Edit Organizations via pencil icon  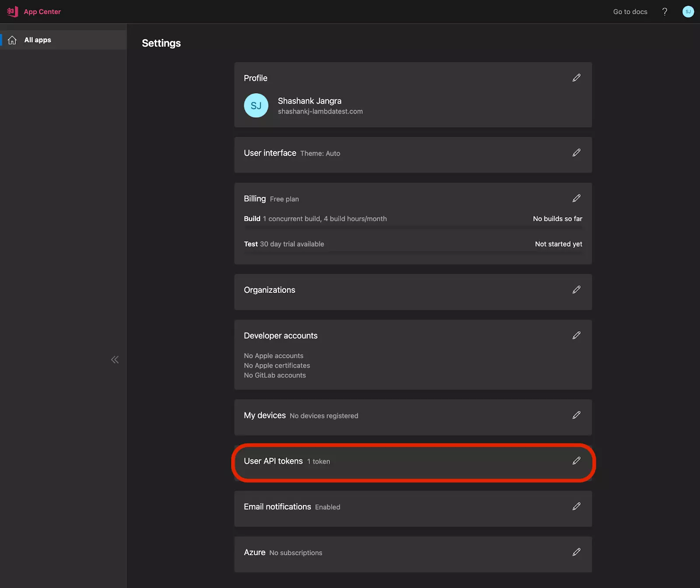[x=576, y=290]
